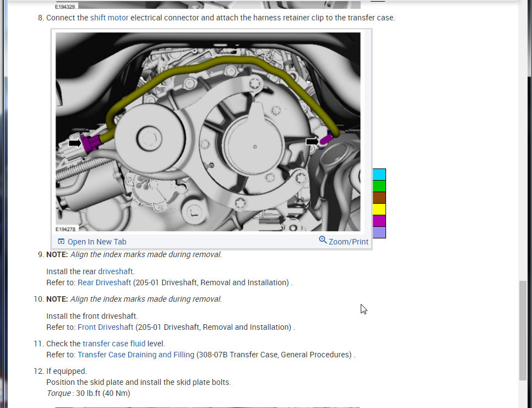
Task: Open 'Transfer Case Draining and Filling' procedure
Action: click(135, 355)
